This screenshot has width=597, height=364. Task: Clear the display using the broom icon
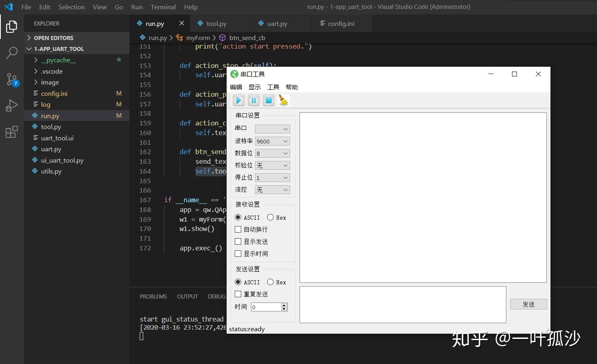click(x=283, y=100)
